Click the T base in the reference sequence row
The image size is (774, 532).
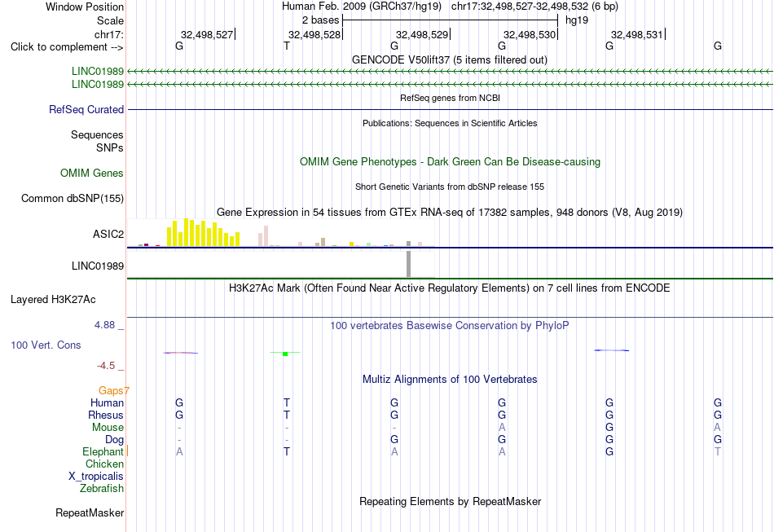(x=287, y=46)
